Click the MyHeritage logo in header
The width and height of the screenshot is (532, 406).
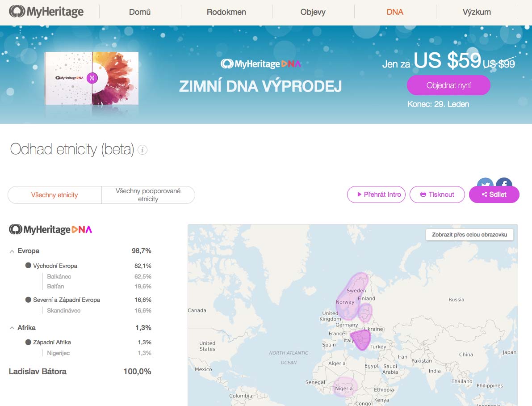46,12
